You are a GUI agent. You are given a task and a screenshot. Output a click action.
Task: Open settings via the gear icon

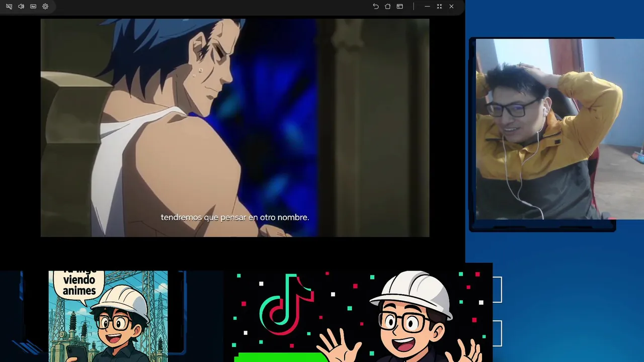(45, 7)
